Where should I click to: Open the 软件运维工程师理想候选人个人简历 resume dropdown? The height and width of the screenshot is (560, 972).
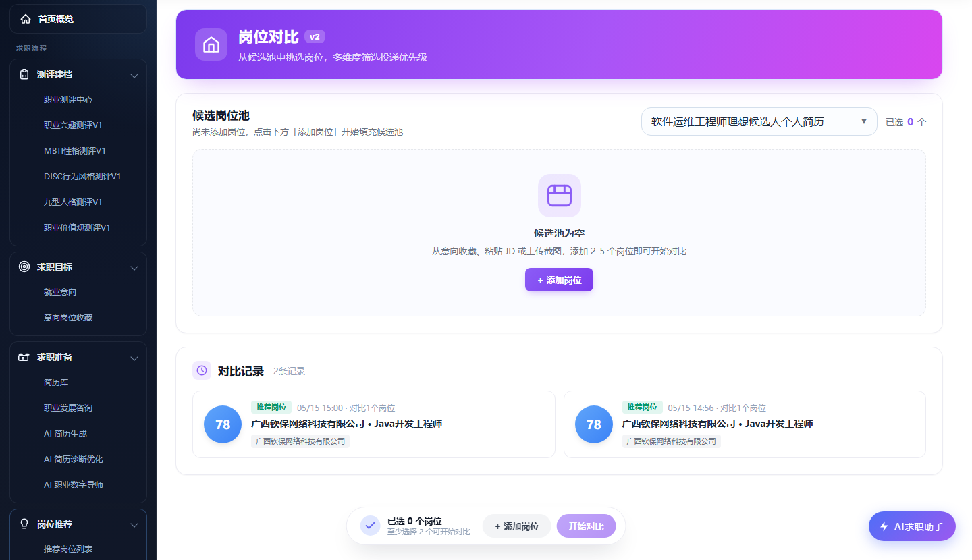tap(759, 121)
